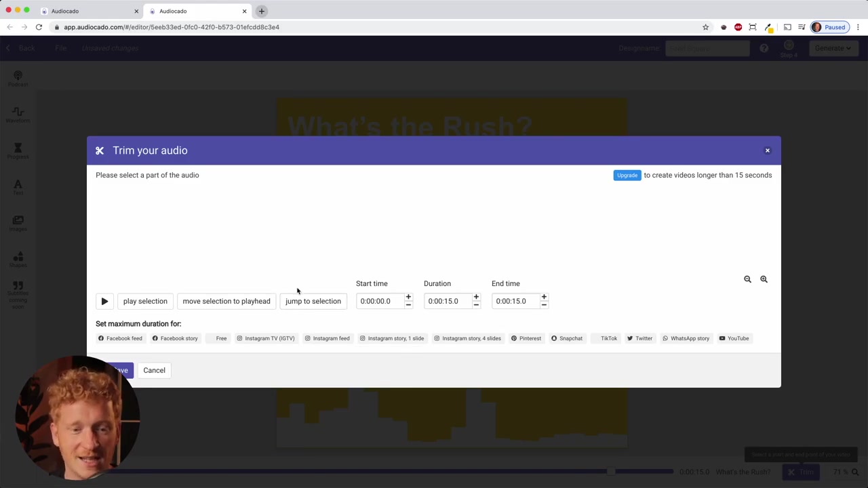Decrease Duration with minus stepper
Image resolution: width=868 pixels, height=488 pixels.
click(x=476, y=305)
